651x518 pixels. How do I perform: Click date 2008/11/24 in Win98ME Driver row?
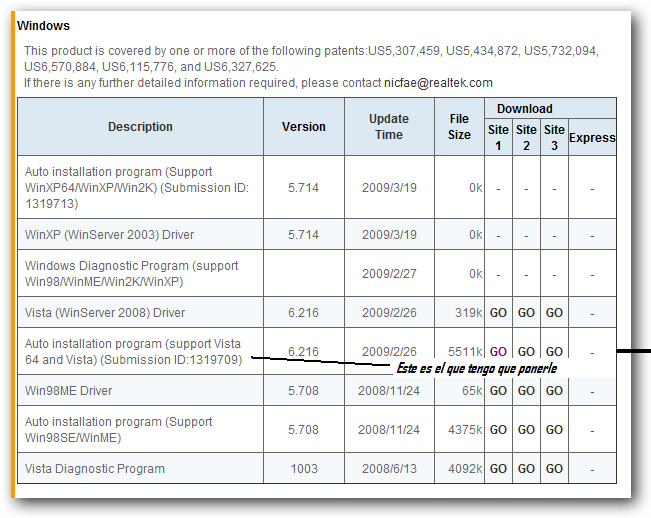point(389,391)
